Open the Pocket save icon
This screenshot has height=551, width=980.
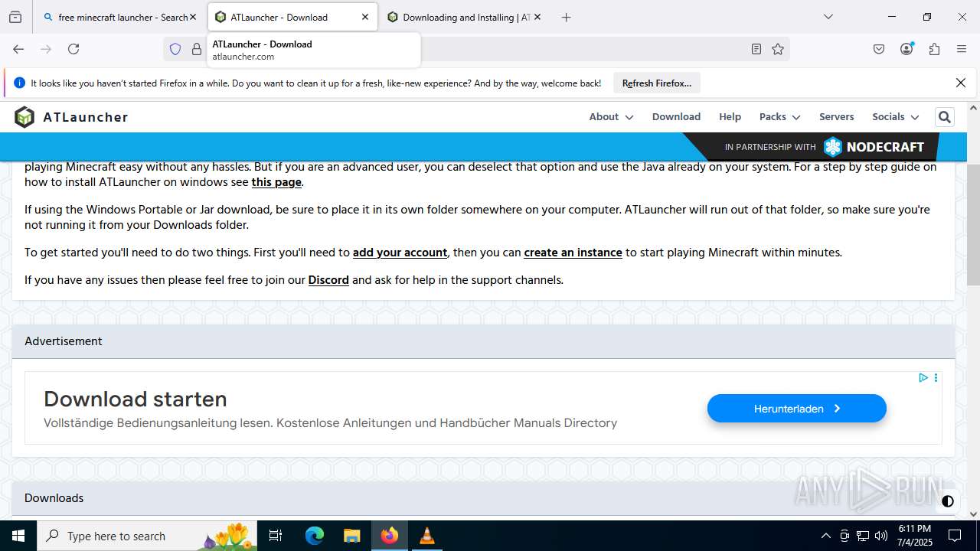click(879, 49)
